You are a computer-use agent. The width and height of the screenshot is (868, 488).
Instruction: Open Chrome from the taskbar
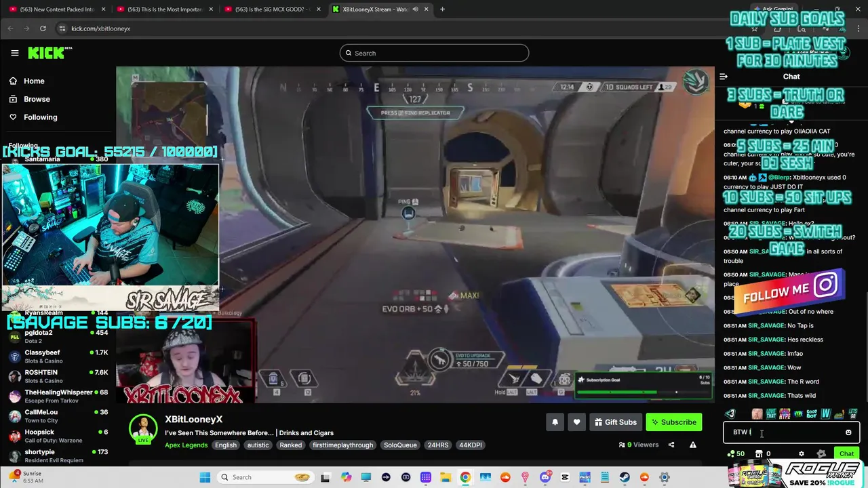465,477
